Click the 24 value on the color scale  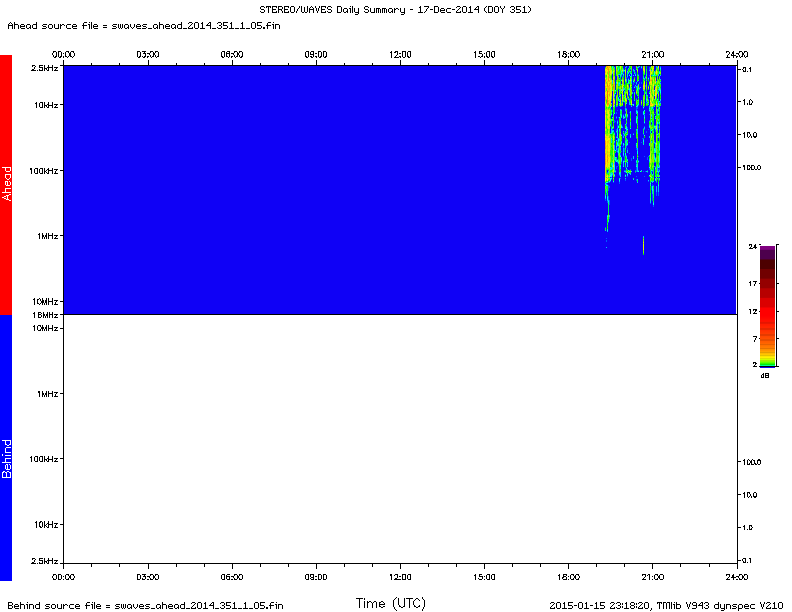(753, 246)
